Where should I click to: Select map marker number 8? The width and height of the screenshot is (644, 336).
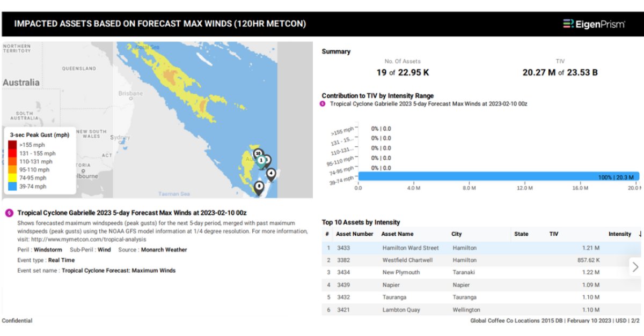pos(259,188)
